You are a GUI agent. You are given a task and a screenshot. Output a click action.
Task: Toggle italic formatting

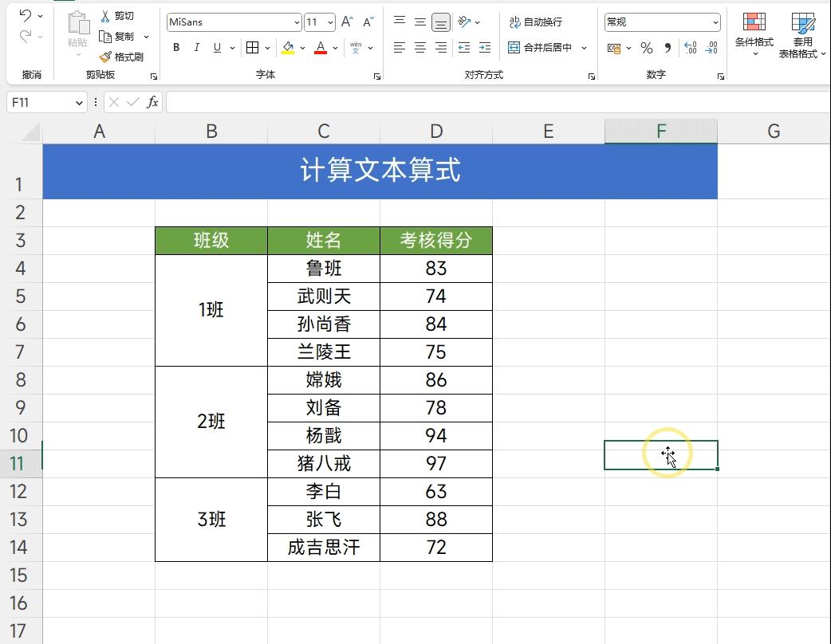click(196, 48)
